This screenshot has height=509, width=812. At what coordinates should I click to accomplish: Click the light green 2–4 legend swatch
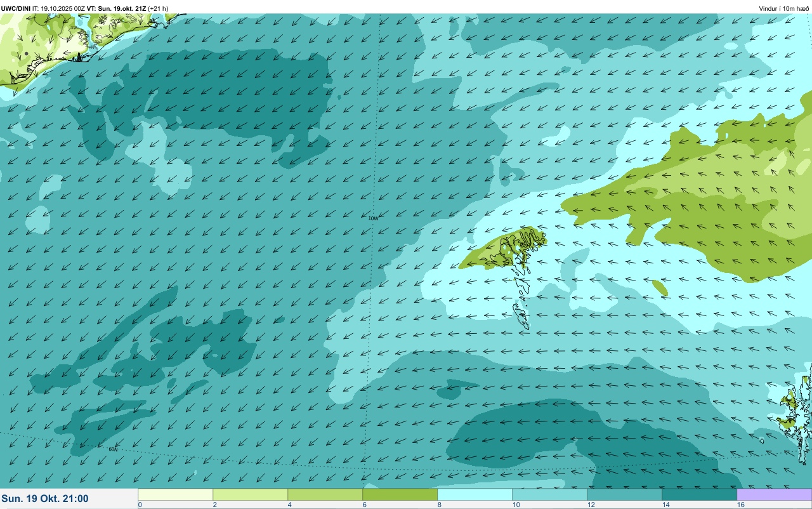tap(251, 494)
